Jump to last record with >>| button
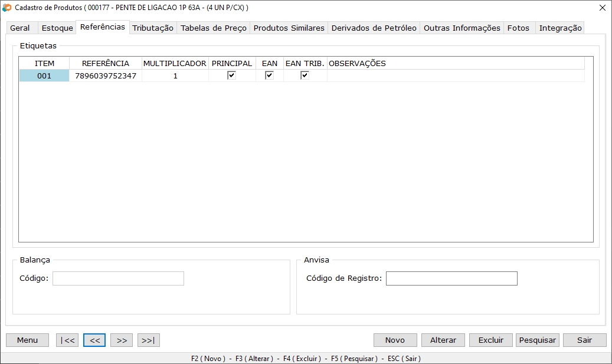Viewport: 612px width, 364px height. coord(149,340)
